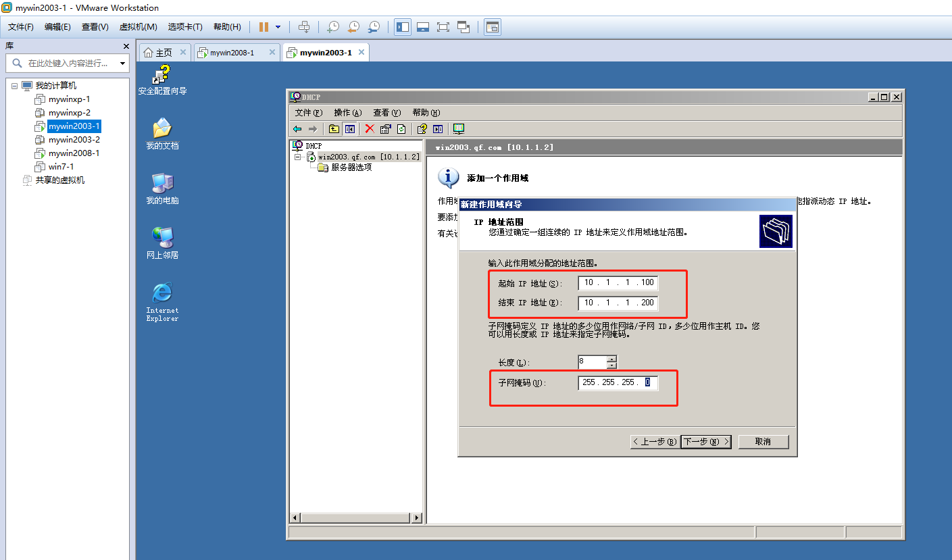The image size is (952, 560).
Task: Open the snapshot manager icon
Action: point(374,27)
